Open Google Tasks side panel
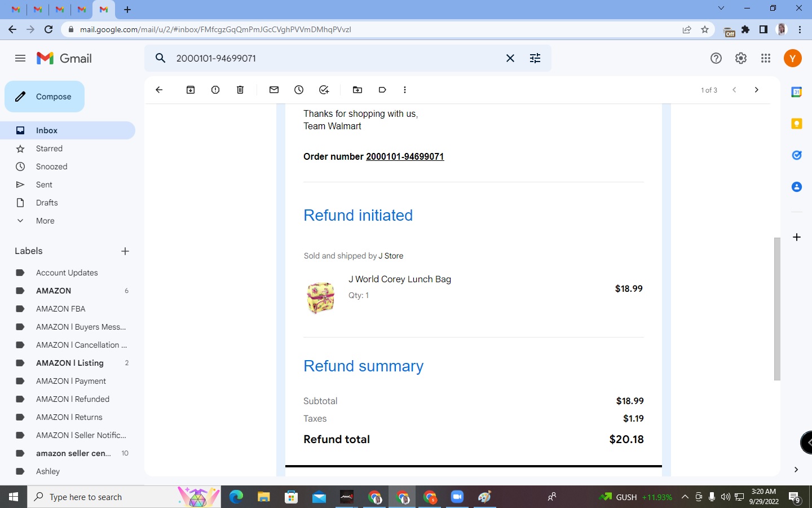This screenshot has height=508, width=812. (x=797, y=155)
